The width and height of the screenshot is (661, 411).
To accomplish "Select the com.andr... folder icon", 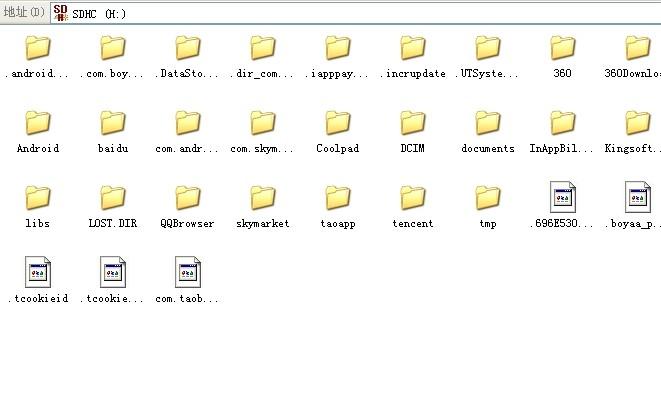I will (188, 123).
